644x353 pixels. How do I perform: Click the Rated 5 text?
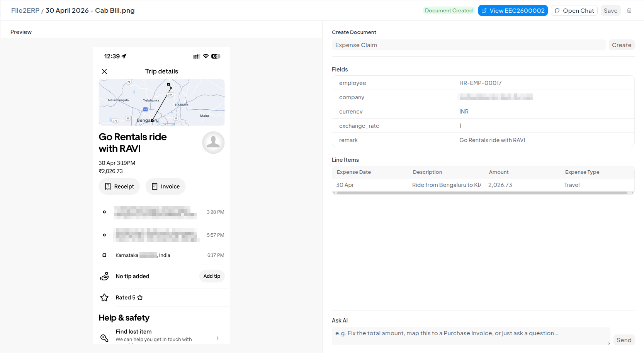click(126, 297)
